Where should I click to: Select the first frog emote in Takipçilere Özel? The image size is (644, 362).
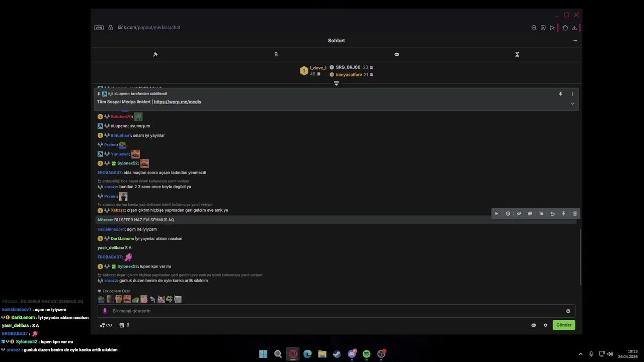(101, 299)
